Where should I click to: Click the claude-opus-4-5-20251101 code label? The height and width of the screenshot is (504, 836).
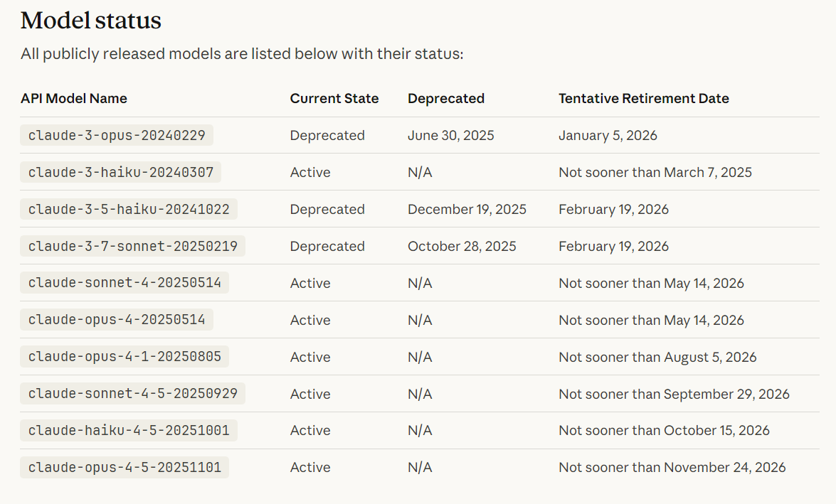pos(125,467)
